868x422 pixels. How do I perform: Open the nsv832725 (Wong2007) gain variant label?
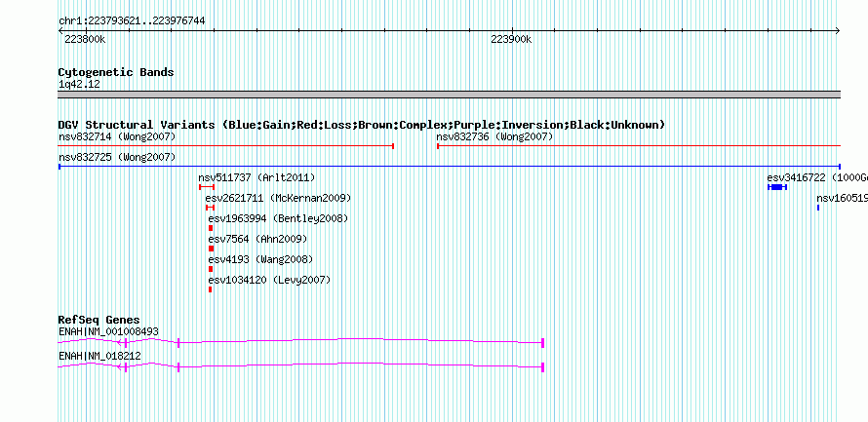point(117,157)
